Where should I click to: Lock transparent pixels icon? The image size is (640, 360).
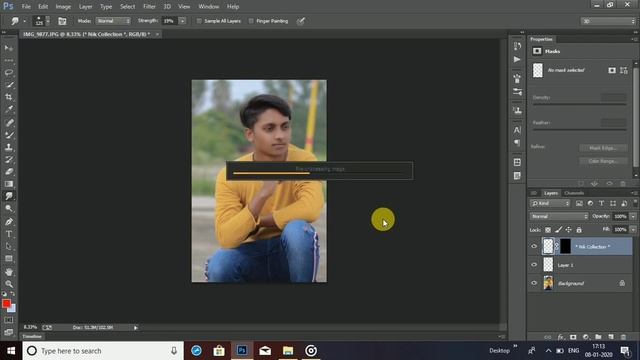click(x=548, y=230)
